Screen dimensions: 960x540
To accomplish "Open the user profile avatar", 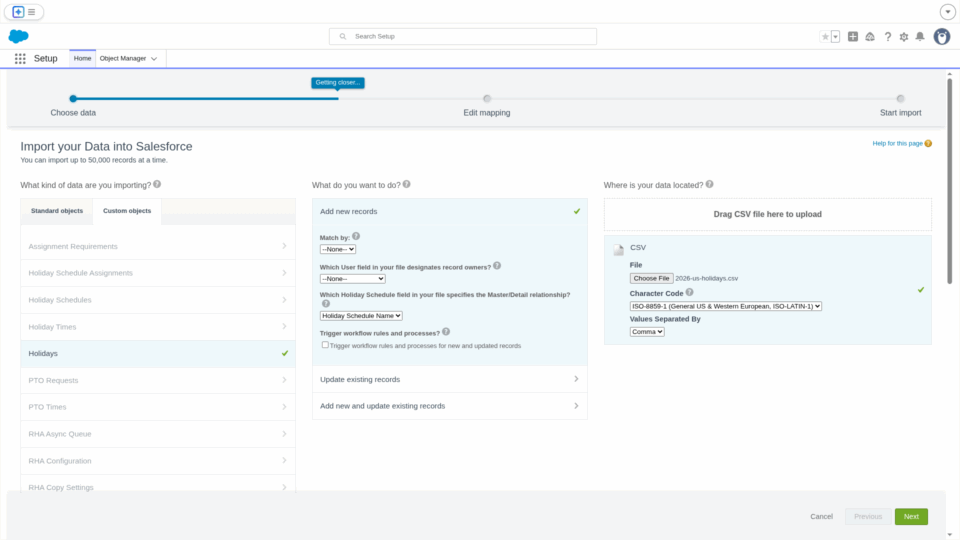I will click(x=942, y=37).
